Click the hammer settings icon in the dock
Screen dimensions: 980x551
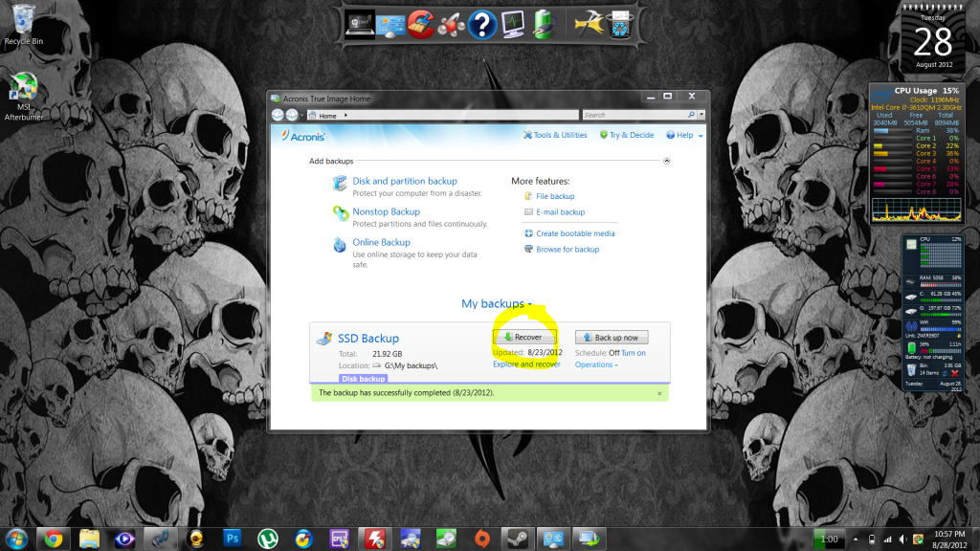point(589,24)
